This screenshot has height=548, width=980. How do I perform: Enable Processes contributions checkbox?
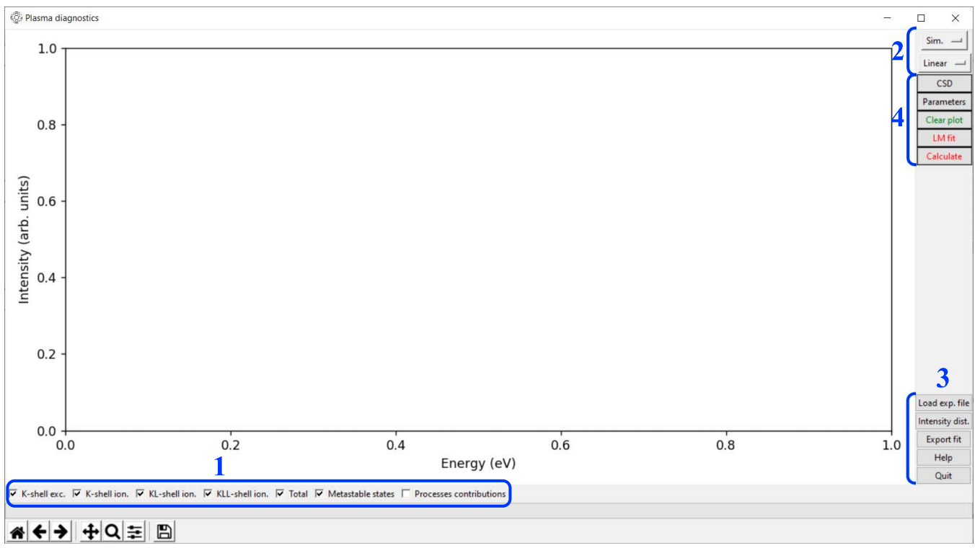tap(406, 494)
